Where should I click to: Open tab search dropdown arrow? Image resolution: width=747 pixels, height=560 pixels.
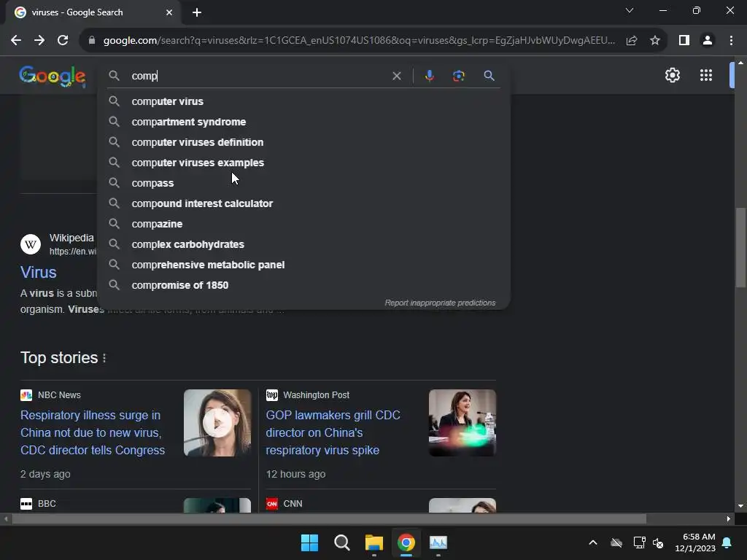[630, 10]
